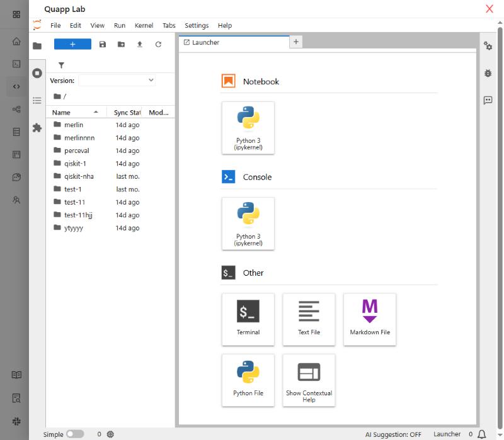The image size is (504, 440).
Task: Select the test-11 folder
Action: tap(111, 201)
